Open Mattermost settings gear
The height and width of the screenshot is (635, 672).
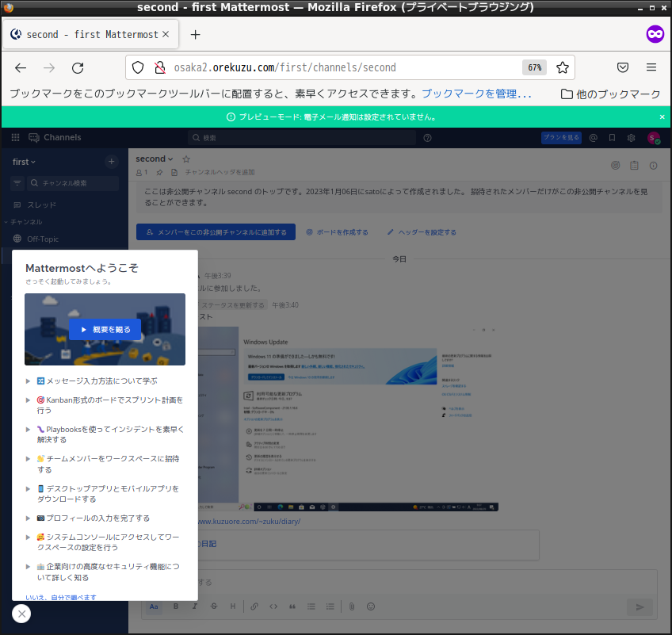click(x=631, y=138)
